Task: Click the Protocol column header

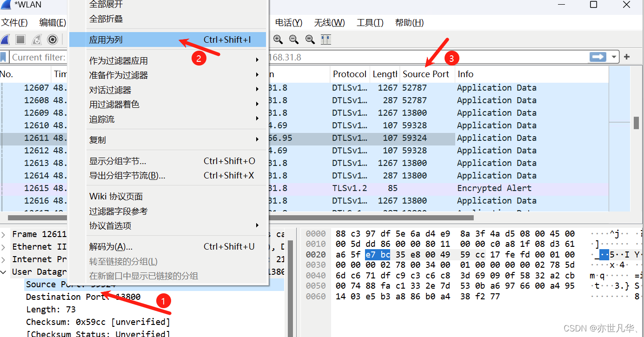Action: point(350,74)
